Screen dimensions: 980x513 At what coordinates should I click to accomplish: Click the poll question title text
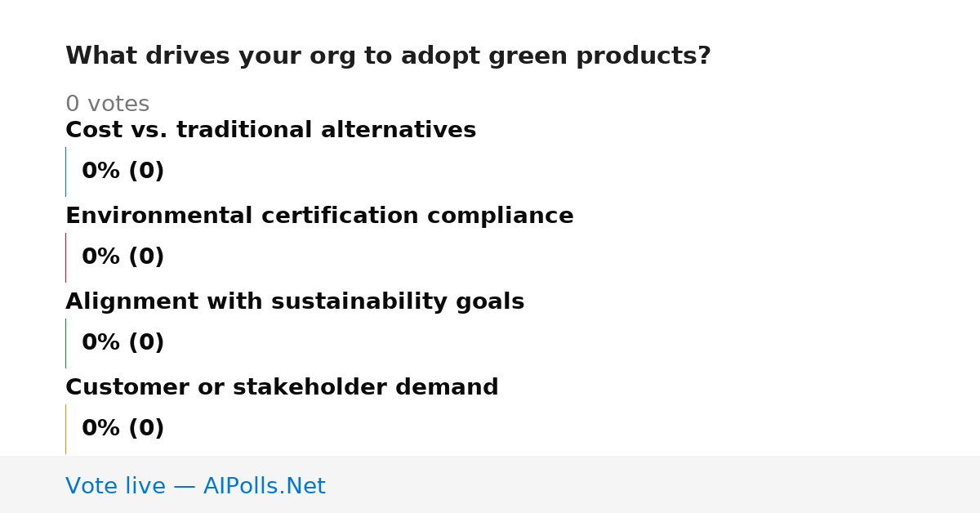tap(388, 56)
